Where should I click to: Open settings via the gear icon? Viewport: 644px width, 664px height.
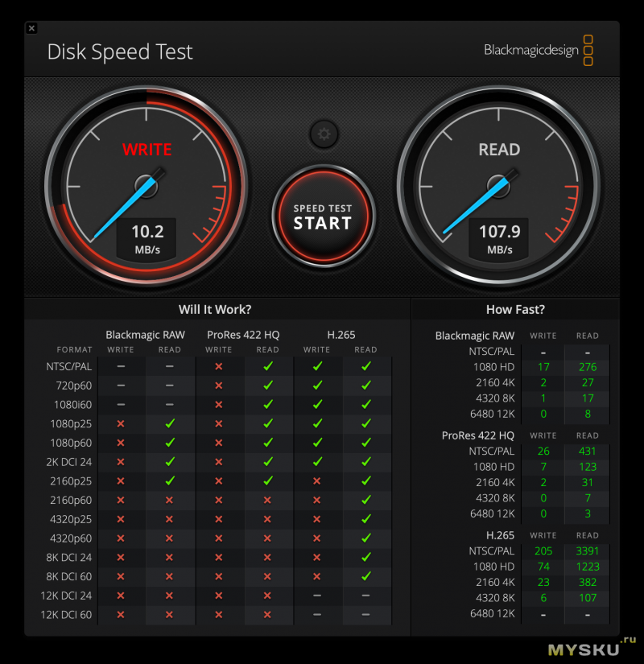tap(324, 134)
